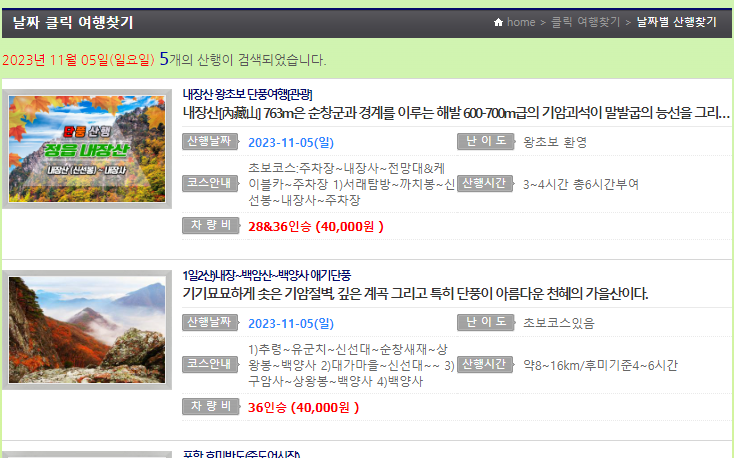Click 약8~16km/후미기준4~6시간 duration text
The height and width of the screenshot is (458, 734).
(x=600, y=365)
